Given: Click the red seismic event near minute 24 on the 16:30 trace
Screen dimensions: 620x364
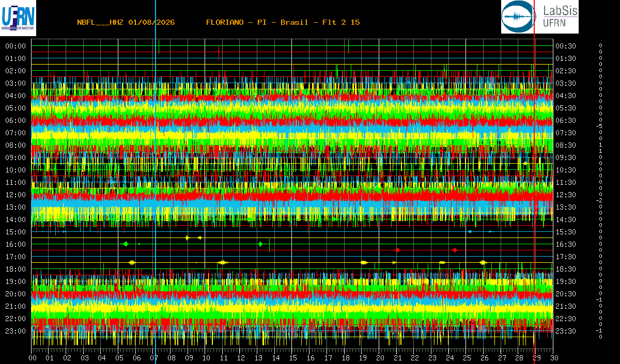Looking at the screenshot, I should coord(455,250).
